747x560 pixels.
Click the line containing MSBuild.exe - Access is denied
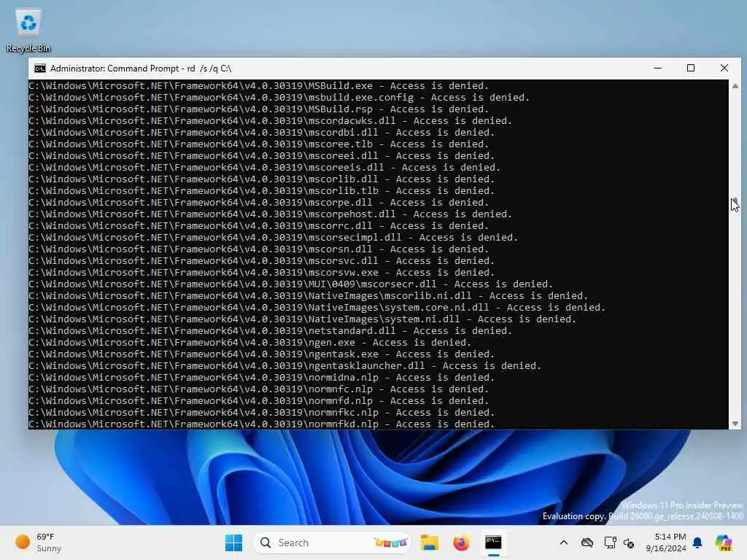(x=259, y=86)
